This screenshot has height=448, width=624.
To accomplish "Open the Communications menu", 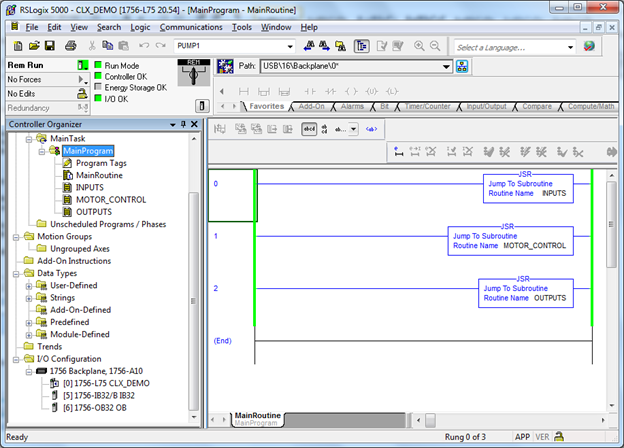I will (x=191, y=27).
